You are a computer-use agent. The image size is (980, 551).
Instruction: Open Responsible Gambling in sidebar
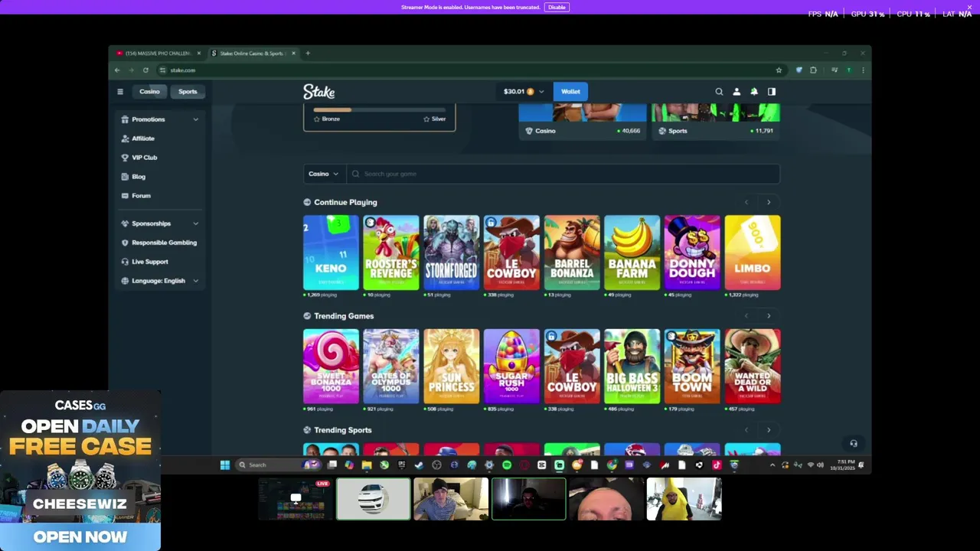(159, 243)
